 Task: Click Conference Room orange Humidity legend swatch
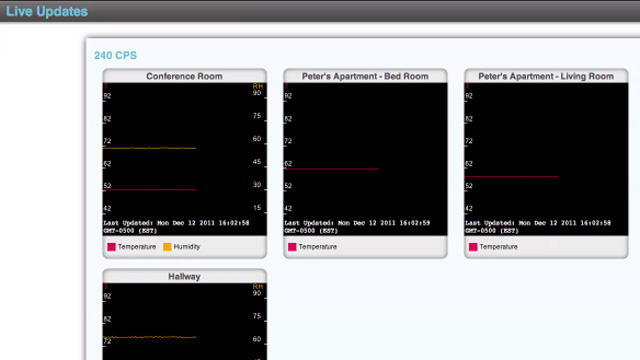click(x=167, y=247)
